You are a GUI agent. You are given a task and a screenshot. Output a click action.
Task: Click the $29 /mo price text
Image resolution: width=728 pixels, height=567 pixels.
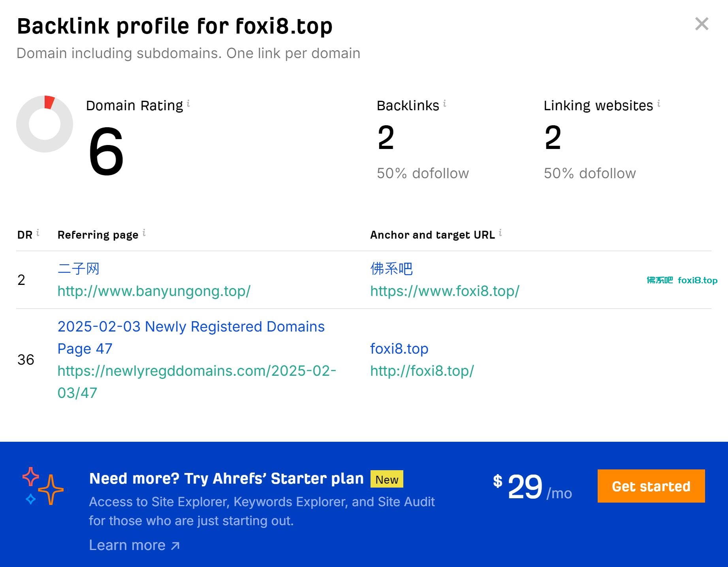[532, 487]
